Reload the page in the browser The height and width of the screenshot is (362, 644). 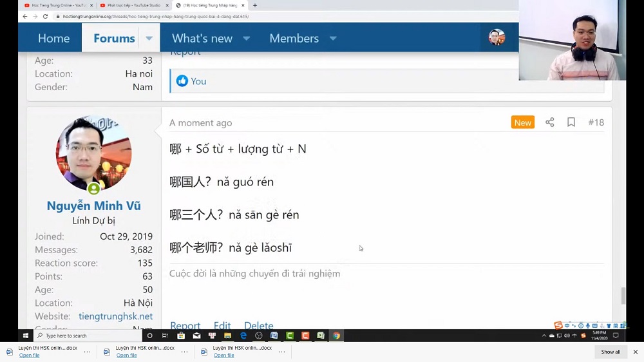pyautogui.click(x=45, y=17)
